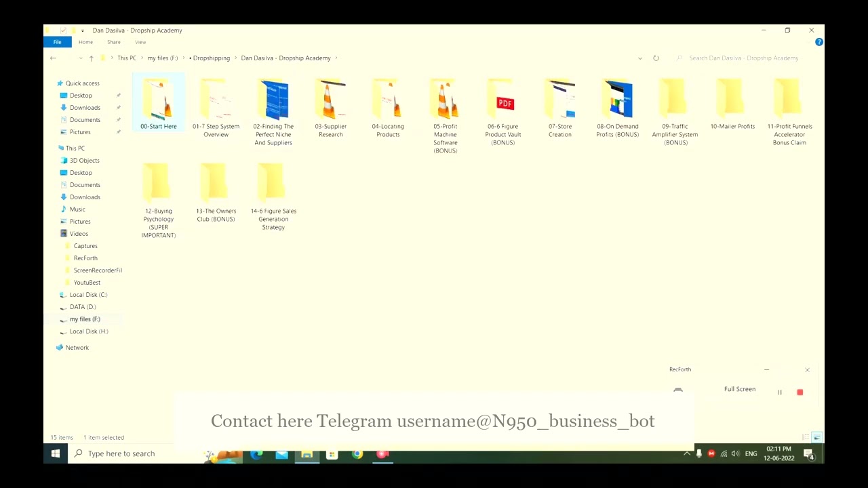
Task: Open 3D Objects in navigation pane
Action: point(84,161)
